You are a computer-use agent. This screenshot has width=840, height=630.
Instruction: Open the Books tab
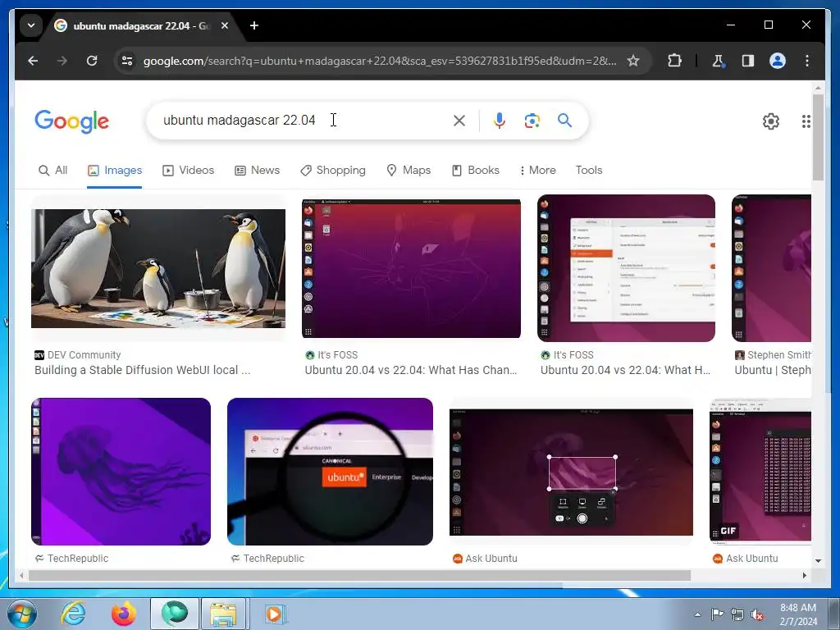click(475, 171)
